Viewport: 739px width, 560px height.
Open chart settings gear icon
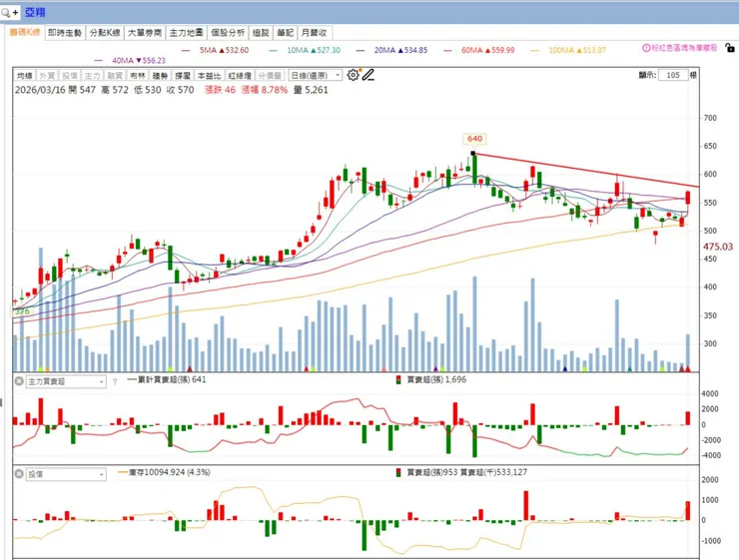click(x=353, y=75)
